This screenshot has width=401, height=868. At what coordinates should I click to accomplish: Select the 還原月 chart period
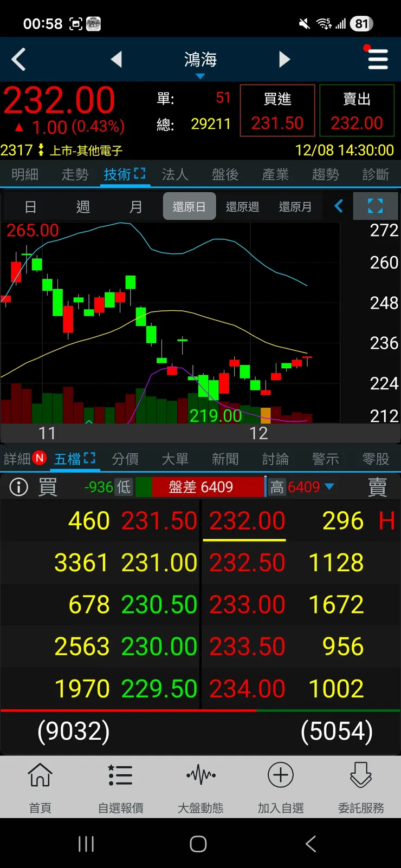coord(295,207)
